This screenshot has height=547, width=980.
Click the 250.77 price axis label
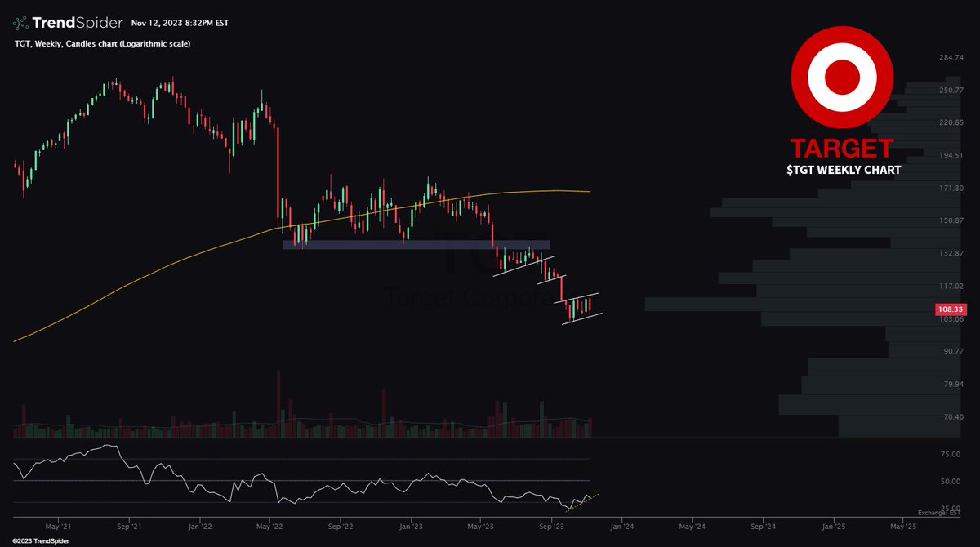(x=951, y=90)
